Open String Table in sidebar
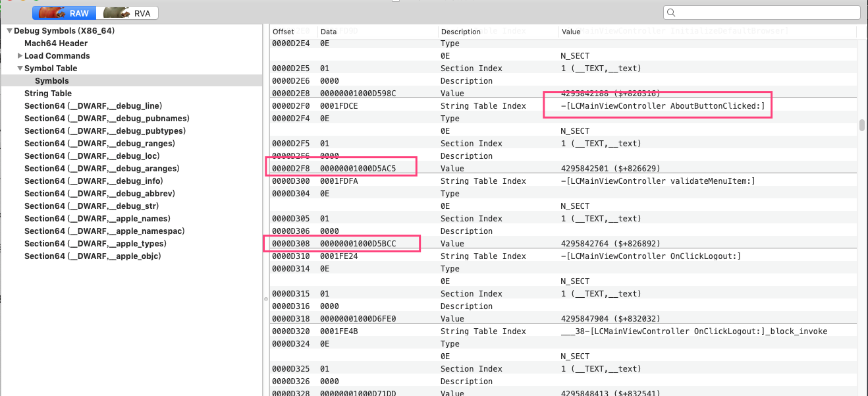Viewport: 868px width, 396px height. [x=48, y=94]
